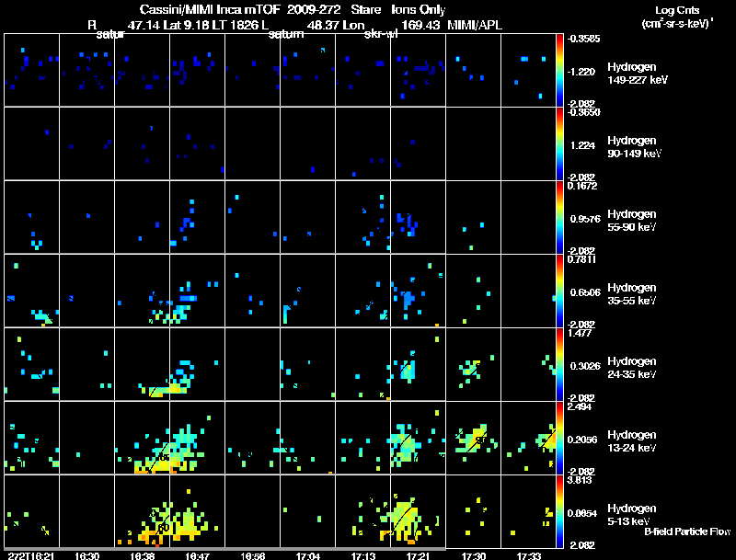
Task: Select the 'Hydrogen 90-149 keV' row label
Action: click(x=634, y=147)
